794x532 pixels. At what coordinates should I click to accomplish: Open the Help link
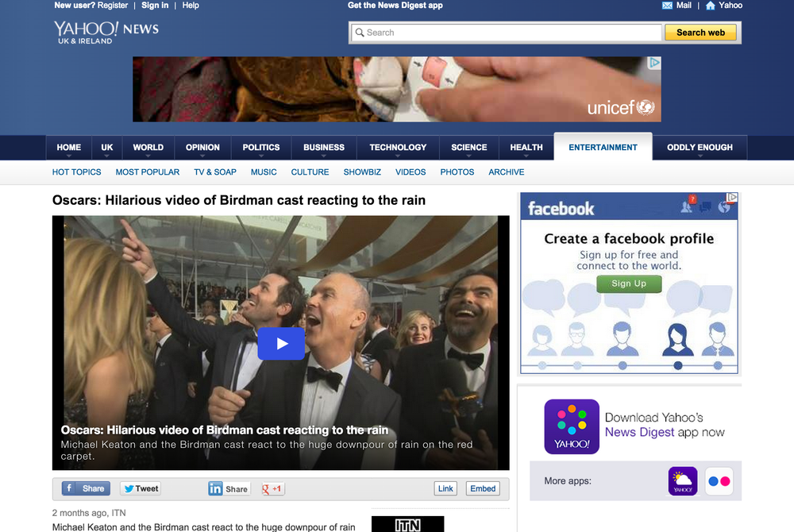coord(191,6)
